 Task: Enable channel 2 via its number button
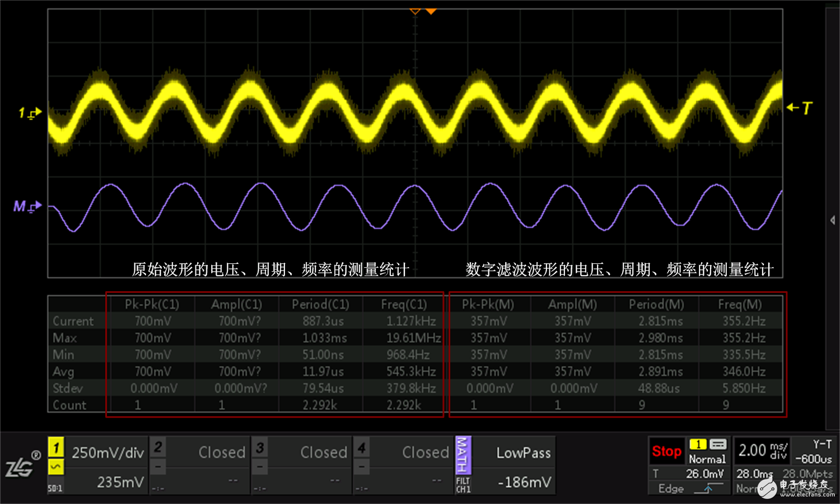tap(158, 447)
